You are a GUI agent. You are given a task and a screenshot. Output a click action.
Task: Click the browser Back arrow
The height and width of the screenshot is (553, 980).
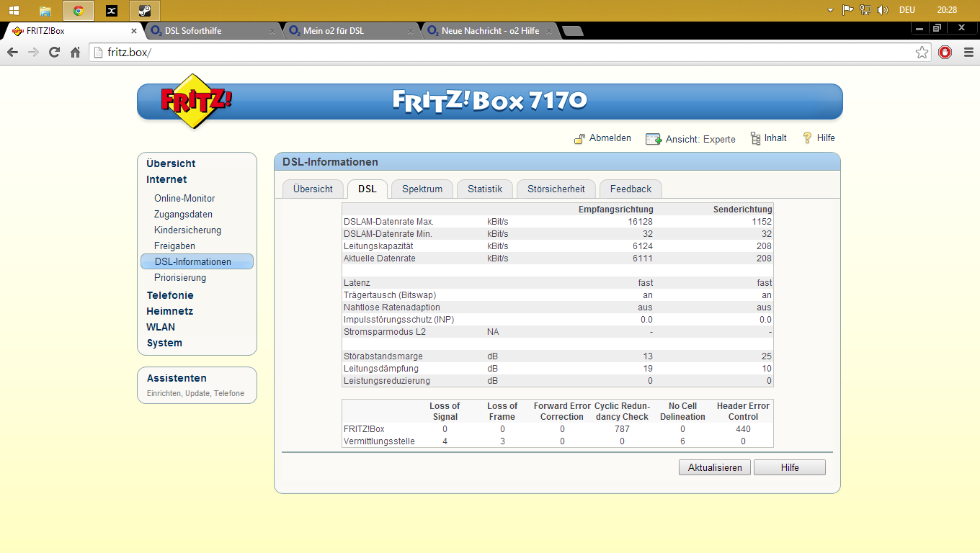coord(13,52)
